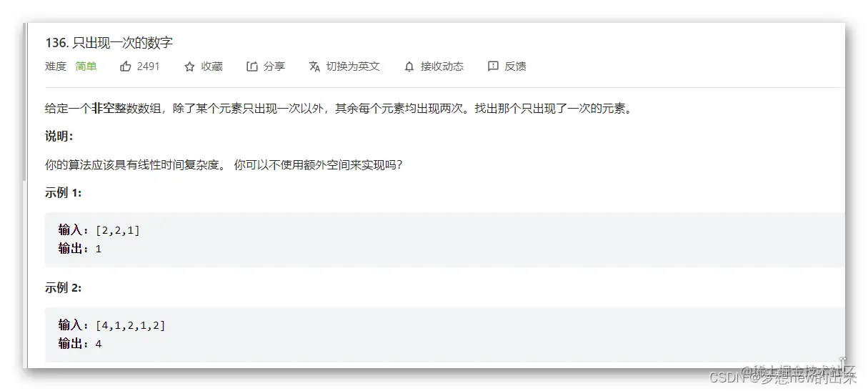This screenshot has height=391, width=868.
Task: Click 收藏 to favorite the problem
Action: click(x=212, y=66)
